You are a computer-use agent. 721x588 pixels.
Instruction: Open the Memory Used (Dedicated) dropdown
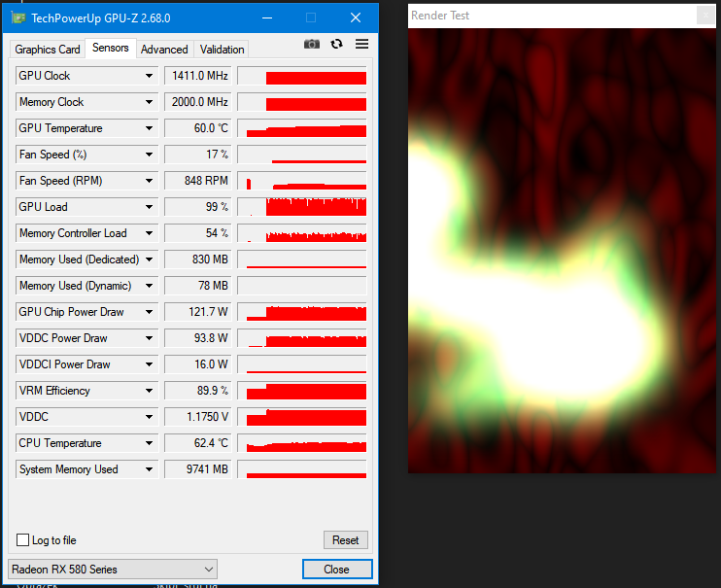pyautogui.click(x=149, y=259)
